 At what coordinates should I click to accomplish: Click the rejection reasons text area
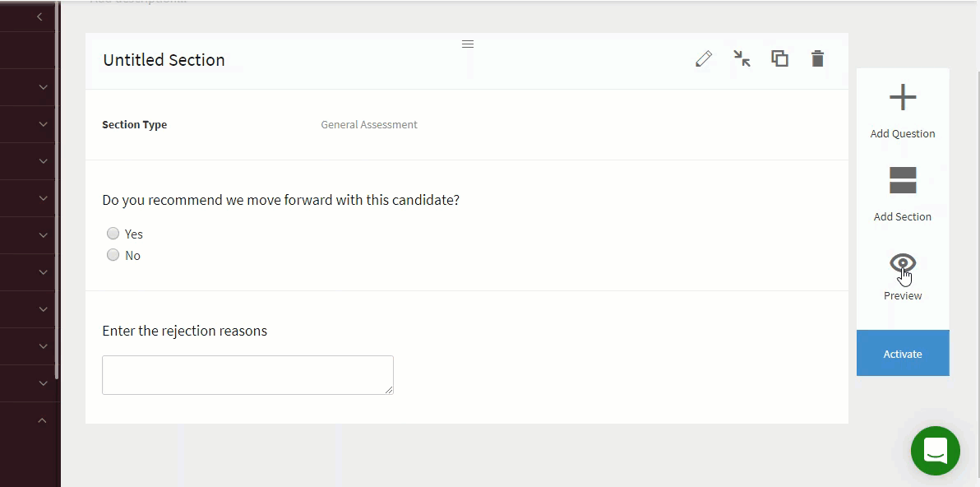point(247,375)
